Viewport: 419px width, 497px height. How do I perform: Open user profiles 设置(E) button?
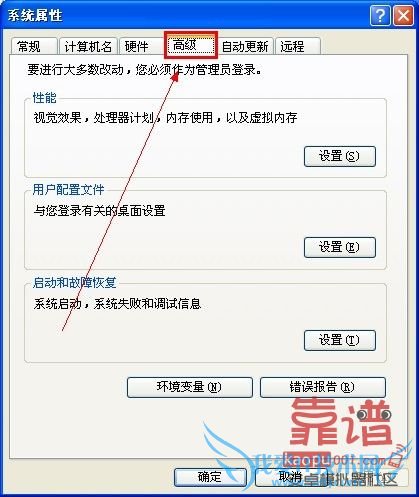[x=340, y=247]
